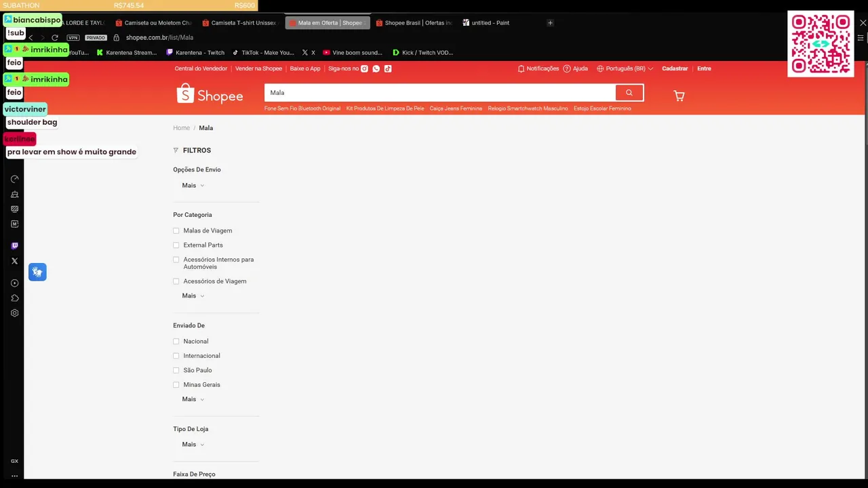This screenshot has height=488, width=868.
Task: Click Home in the breadcrumb
Action: [181, 128]
